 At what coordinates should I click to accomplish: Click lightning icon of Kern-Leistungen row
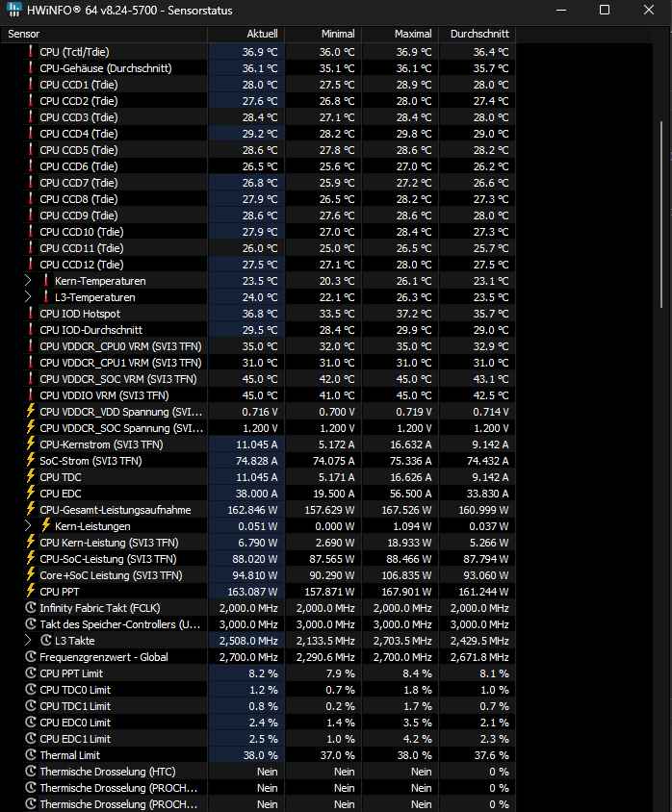pos(46,525)
